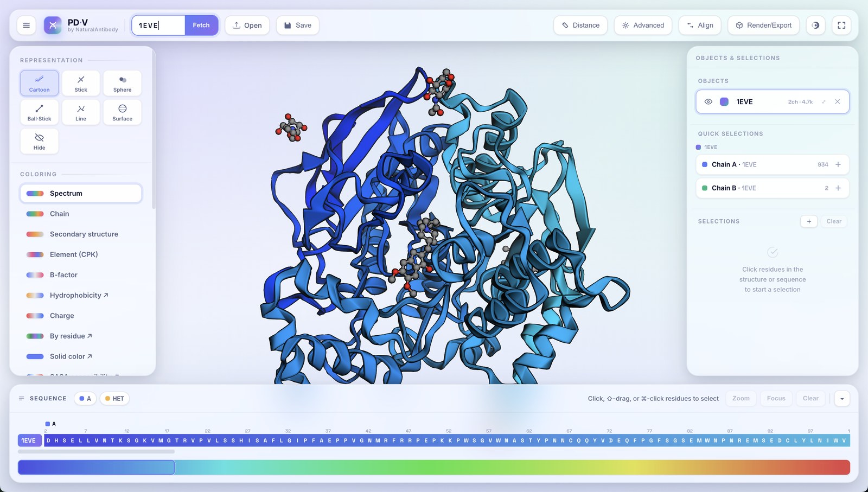The image size is (868, 492).
Task: Click the sequence horizontal scrollbar
Action: 96,451
